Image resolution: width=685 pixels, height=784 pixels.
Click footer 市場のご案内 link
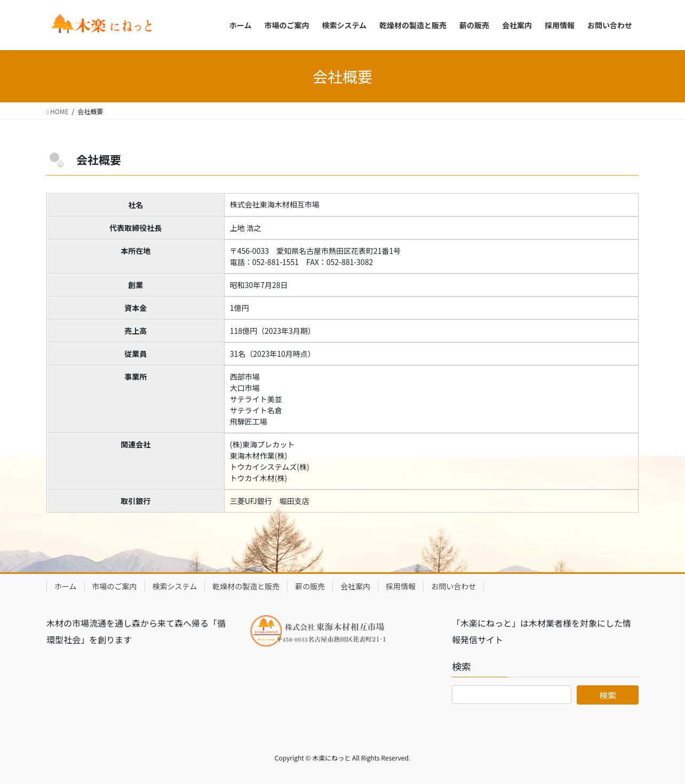coord(114,586)
